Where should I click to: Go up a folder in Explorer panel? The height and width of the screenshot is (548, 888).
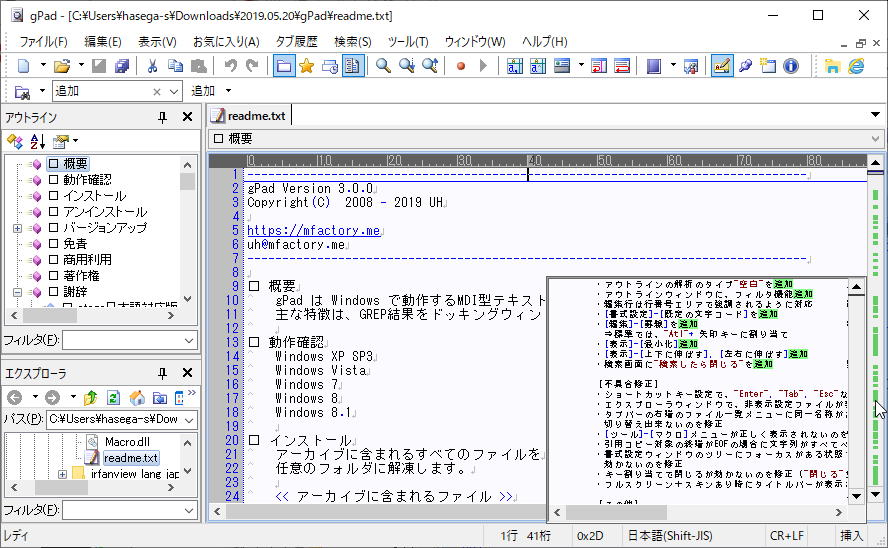click(90, 397)
